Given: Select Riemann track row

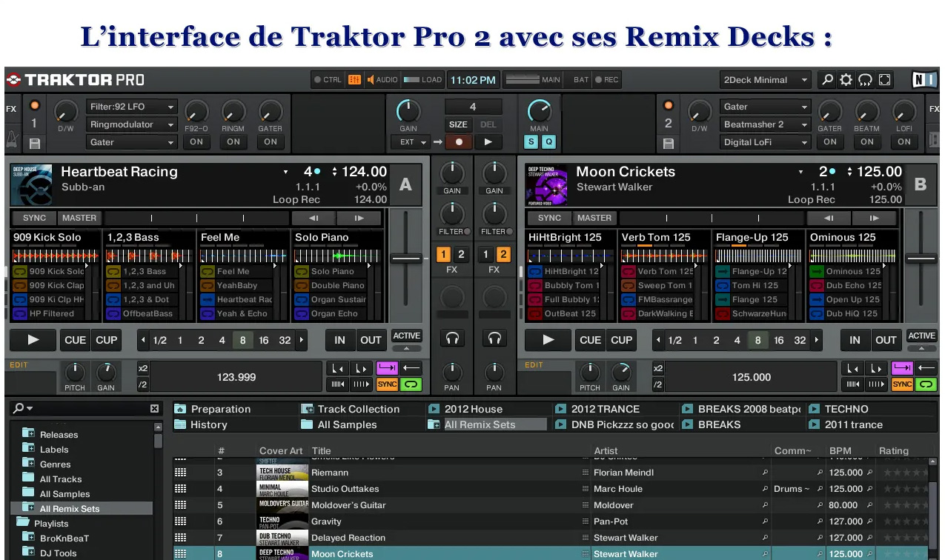Looking at the screenshot, I should coord(551,473).
